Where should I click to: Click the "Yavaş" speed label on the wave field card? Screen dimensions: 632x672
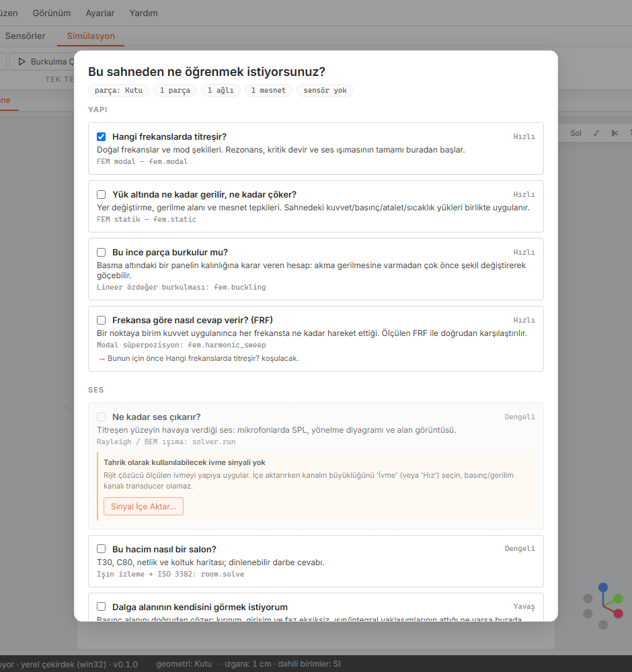coord(524,606)
